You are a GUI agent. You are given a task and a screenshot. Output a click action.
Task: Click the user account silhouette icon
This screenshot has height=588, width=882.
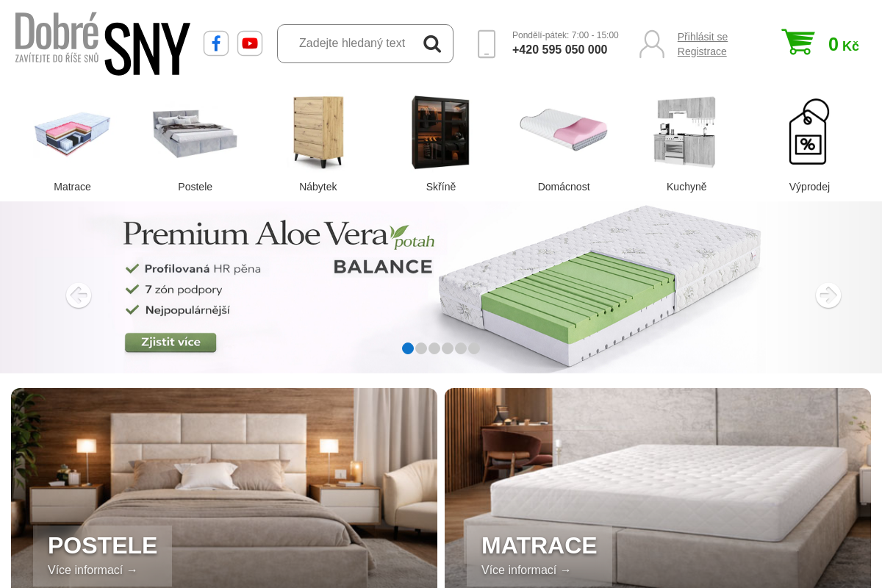[652, 44]
